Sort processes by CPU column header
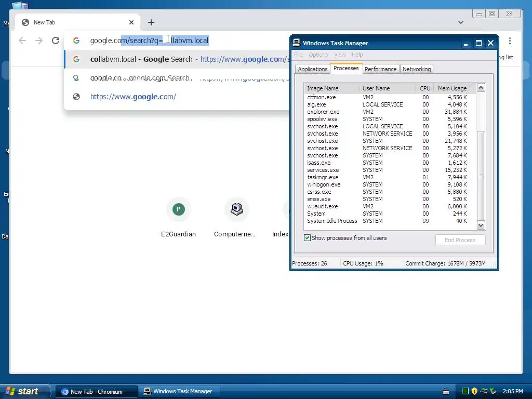 tap(424, 88)
